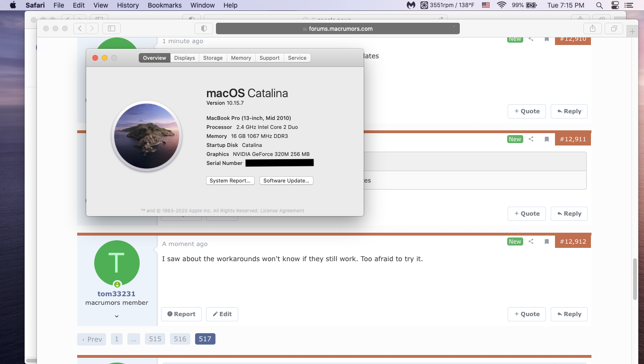The image size is (644, 364).
Task: Open the File menu
Action: coord(59,5)
